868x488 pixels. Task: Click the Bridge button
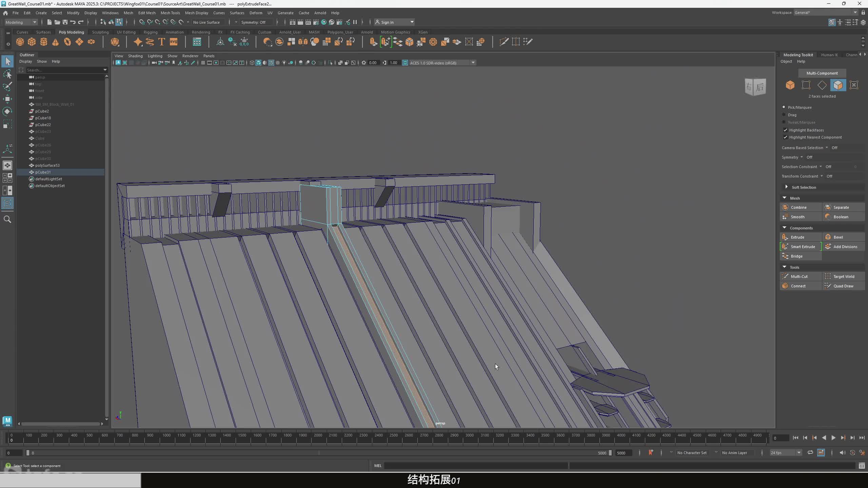(x=796, y=256)
